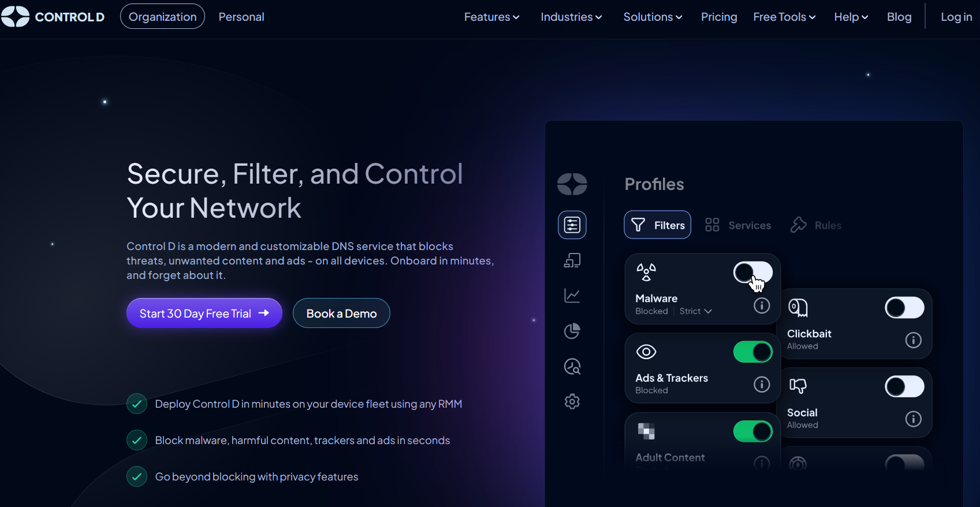Click the Adult Content card title
Image resolution: width=980 pixels, height=507 pixels.
[670, 457]
